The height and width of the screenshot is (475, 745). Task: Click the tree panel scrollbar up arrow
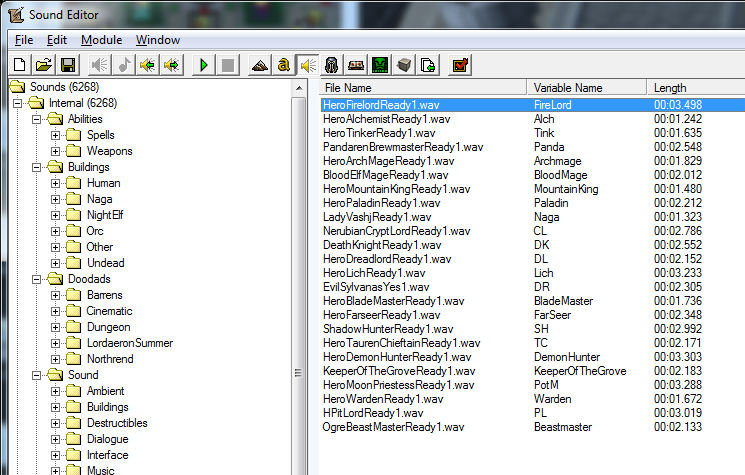299,88
